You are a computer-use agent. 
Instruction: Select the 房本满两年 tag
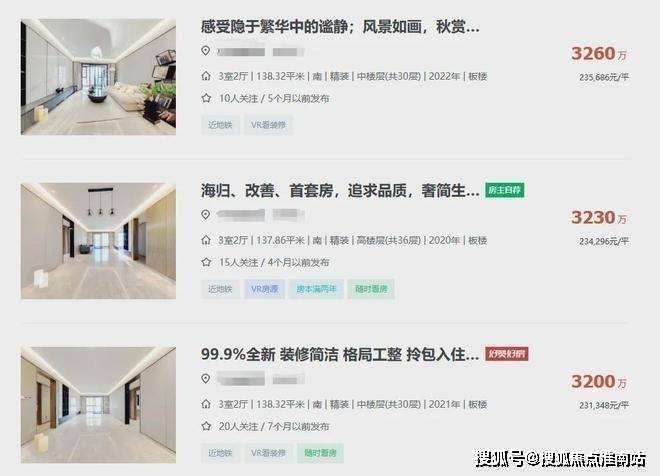316,289
